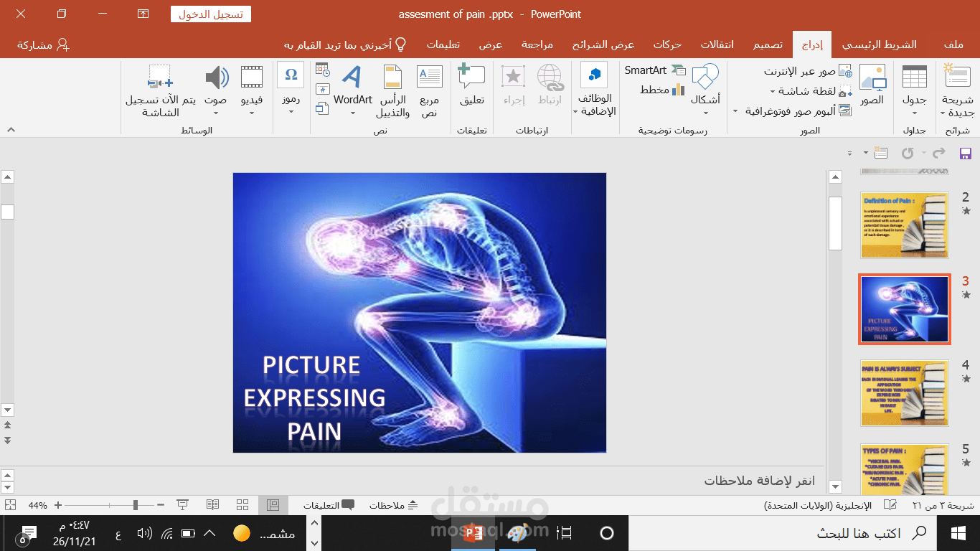Open لقطة شاشة screenshot dropdown
The image size is (980, 551).
click(x=811, y=91)
